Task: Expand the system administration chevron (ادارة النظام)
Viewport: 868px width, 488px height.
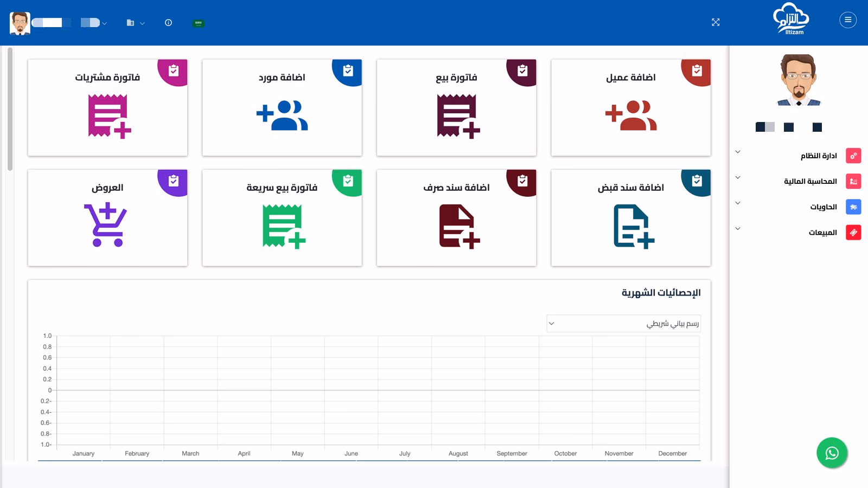Action: click(738, 152)
